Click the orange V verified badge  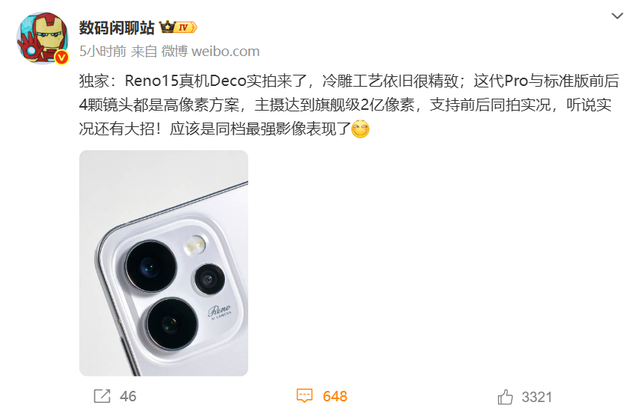(61, 58)
